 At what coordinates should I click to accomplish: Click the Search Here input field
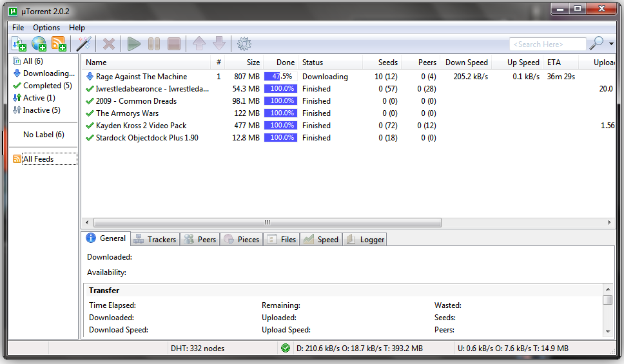[x=547, y=44]
